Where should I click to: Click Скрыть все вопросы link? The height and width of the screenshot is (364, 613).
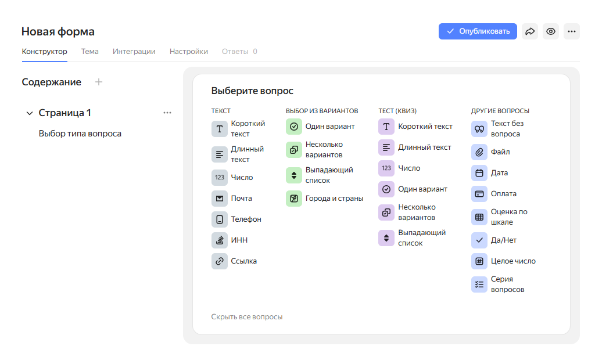pyautogui.click(x=246, y=317)
